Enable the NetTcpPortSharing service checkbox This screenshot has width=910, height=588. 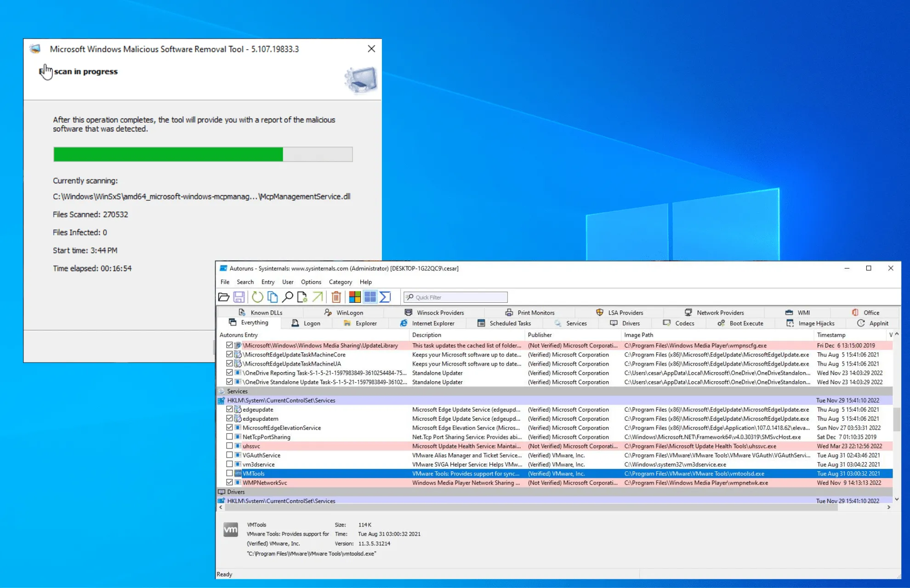click(229, 437)
